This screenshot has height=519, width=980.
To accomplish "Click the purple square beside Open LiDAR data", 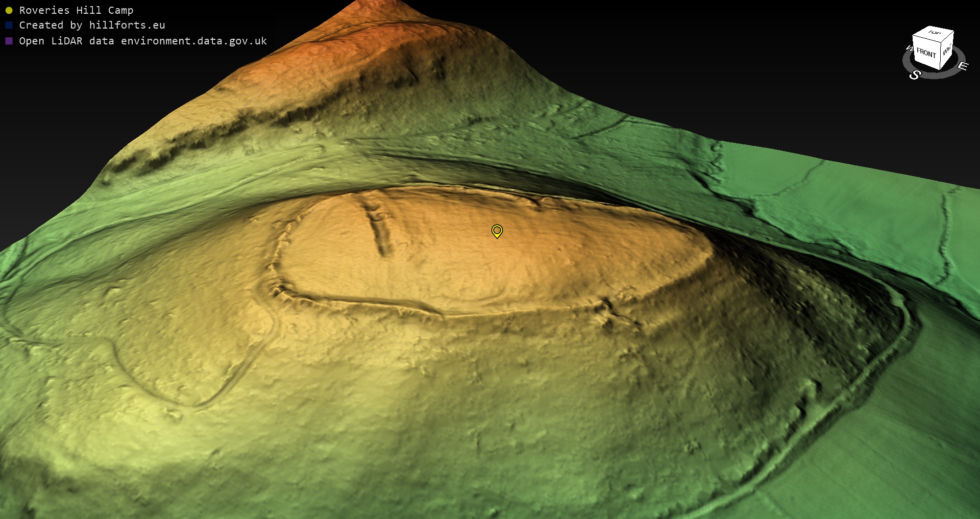I will [9, 41].
